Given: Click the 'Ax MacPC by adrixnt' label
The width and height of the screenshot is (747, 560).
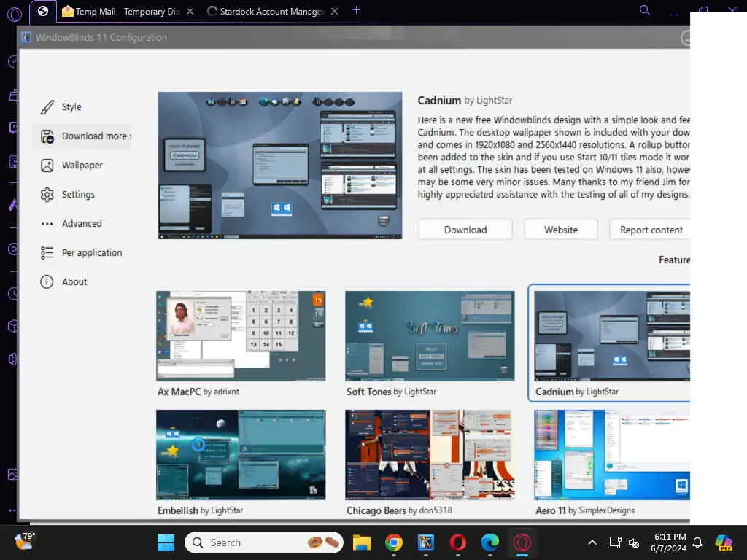Looking at the screenshot, I should coord(198,392).
